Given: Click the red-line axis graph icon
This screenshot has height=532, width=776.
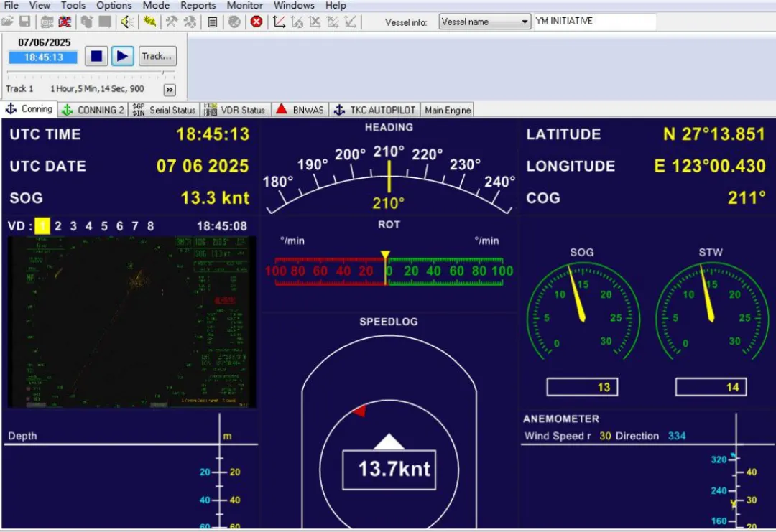Looking at the screenshot, I should tap(279, 22).
